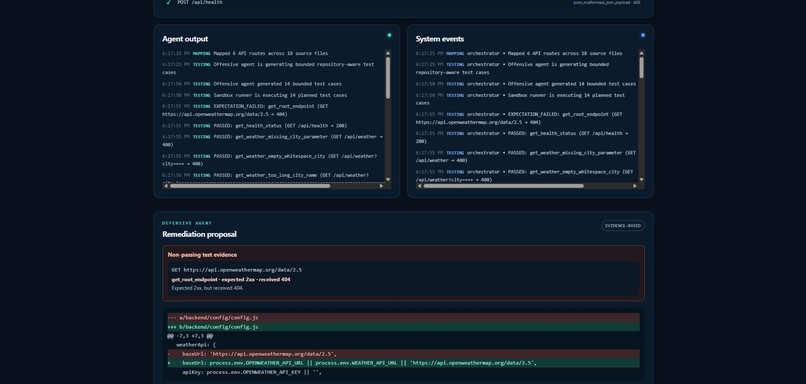Click 'generated 14 bounded test cases' in Agent output
Image resolution: width=806 pixels, height=384 pixels.
(251, 84)
